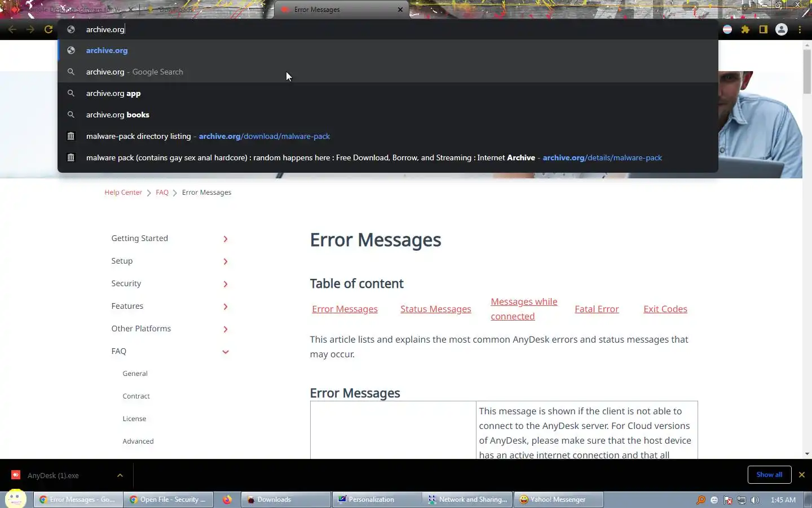Click the Help Center breadcrumb link
This screenshot has height=508, width=812.
123,192
